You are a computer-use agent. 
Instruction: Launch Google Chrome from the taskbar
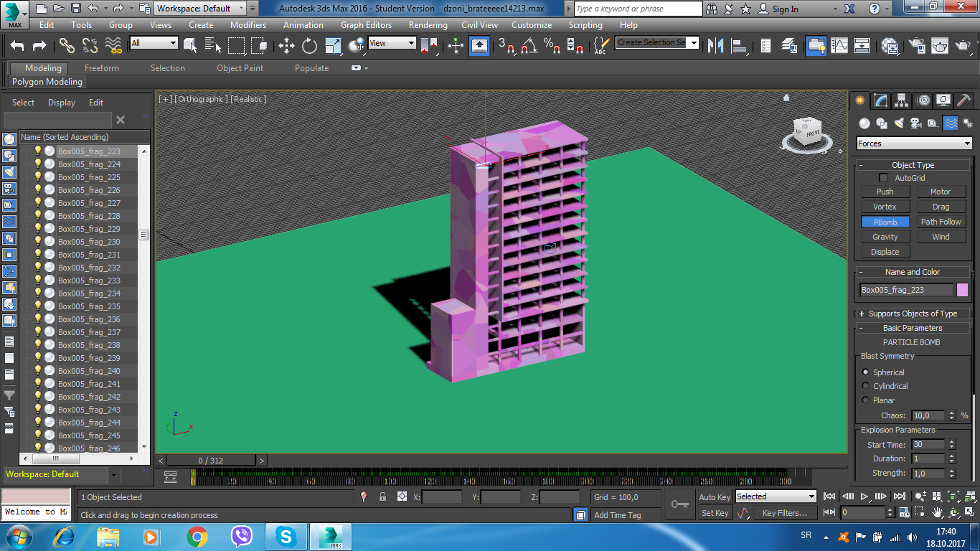pos(197,536)
